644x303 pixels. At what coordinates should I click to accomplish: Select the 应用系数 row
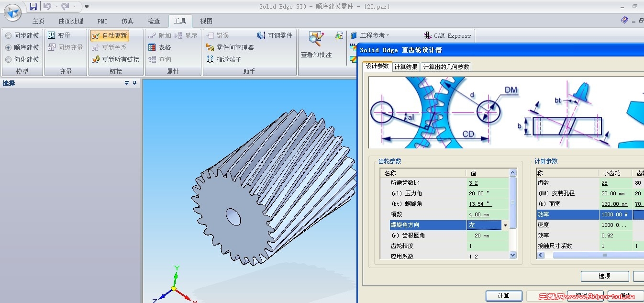[444, 257]
